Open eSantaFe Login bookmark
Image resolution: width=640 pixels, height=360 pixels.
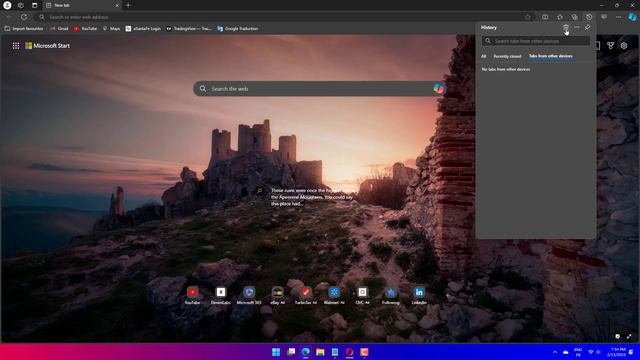(x=143, y=29)
